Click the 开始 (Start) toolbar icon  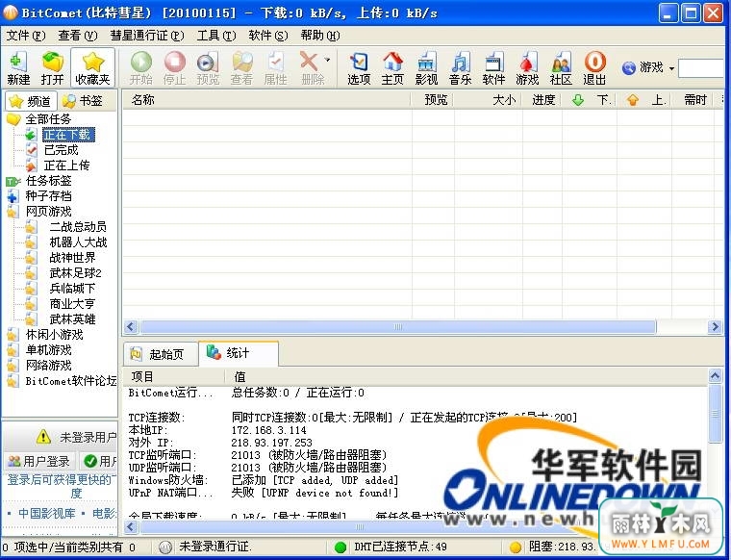point(140,68)
